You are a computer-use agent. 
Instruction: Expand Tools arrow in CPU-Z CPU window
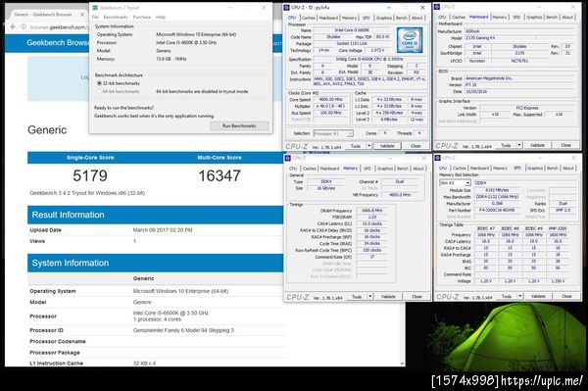(x=369, y=146)
